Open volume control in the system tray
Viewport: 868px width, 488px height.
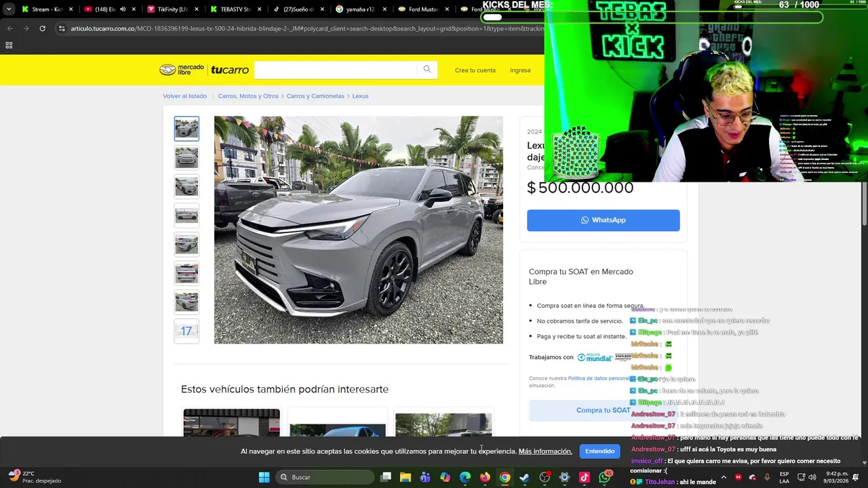coord(812,477)
